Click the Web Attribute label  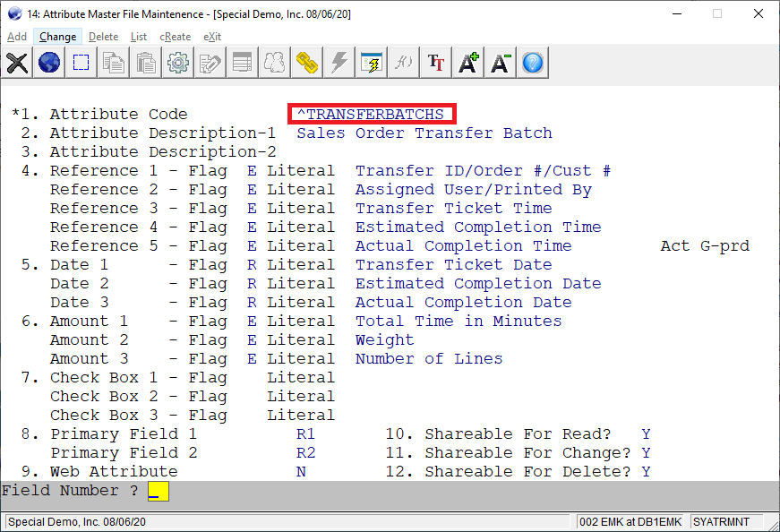[114, 472]
